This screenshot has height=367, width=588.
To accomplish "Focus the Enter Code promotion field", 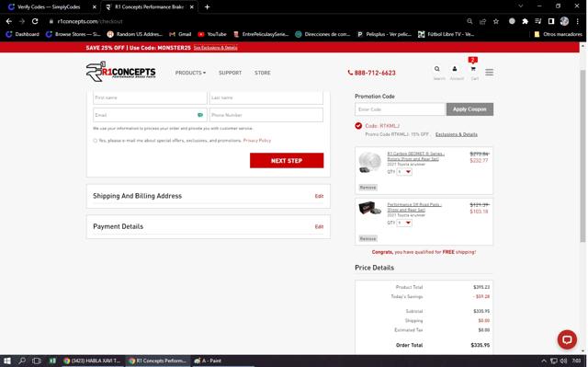I will [400, 109].
